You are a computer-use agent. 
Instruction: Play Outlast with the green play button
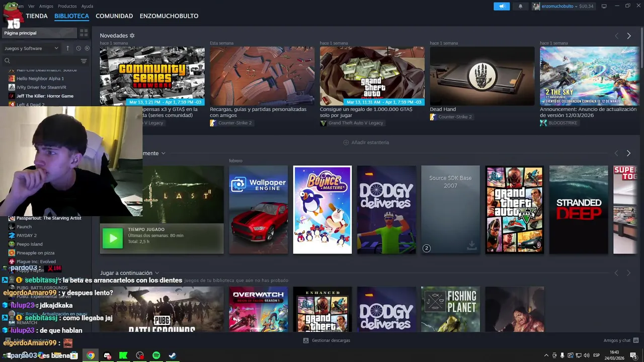coord(112,238)
